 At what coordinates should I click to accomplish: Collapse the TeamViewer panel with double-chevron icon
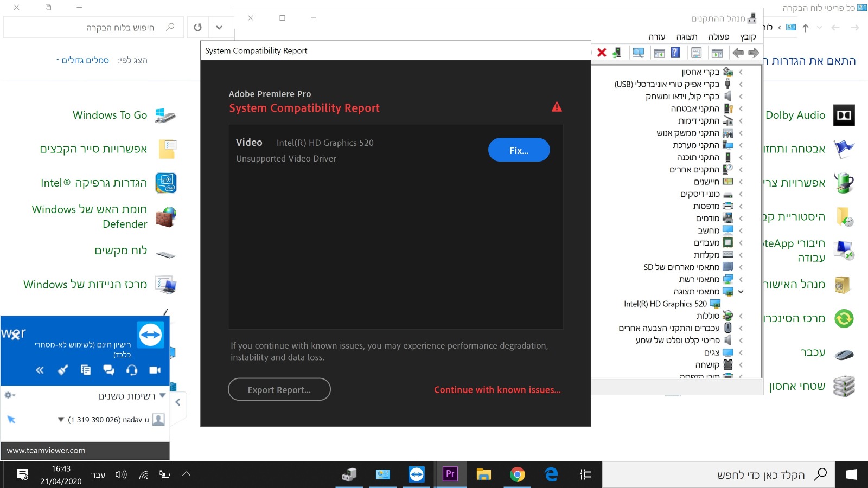click(40, 370)
